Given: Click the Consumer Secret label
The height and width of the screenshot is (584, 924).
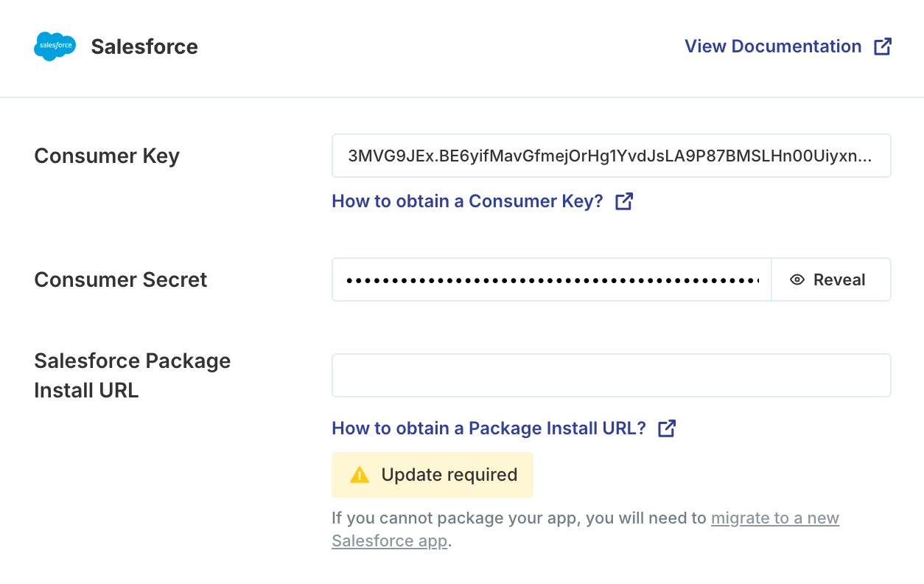Looking at the screenshot, I should [x=121, y=279].
